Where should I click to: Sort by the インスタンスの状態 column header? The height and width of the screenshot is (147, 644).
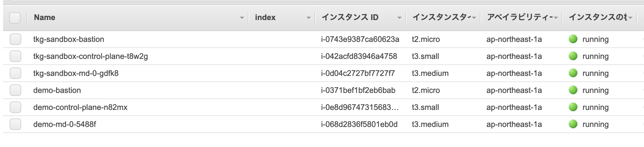point(598,17)
